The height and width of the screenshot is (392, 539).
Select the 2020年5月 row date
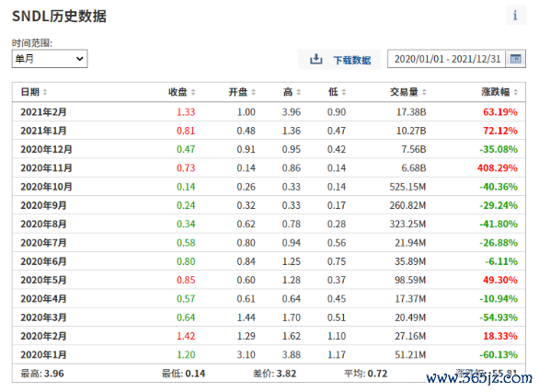(43, 280)
